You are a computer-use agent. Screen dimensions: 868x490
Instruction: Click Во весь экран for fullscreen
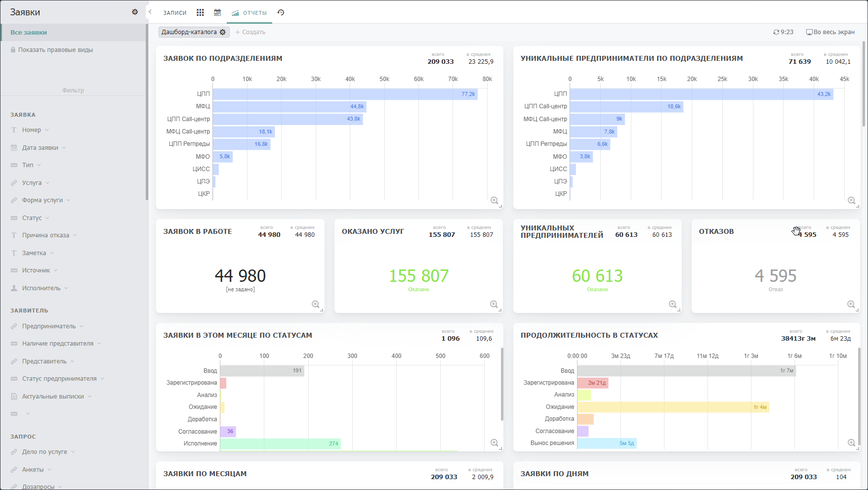tap(830, 32)
